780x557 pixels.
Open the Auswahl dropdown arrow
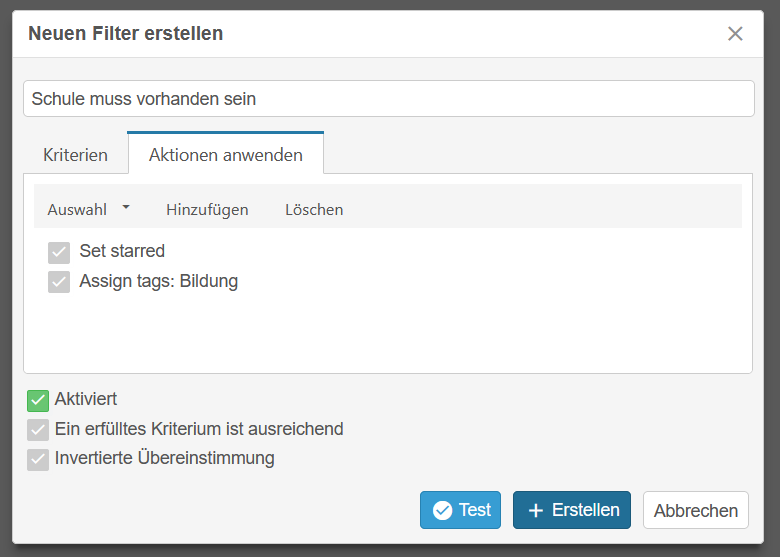point(126,207)
